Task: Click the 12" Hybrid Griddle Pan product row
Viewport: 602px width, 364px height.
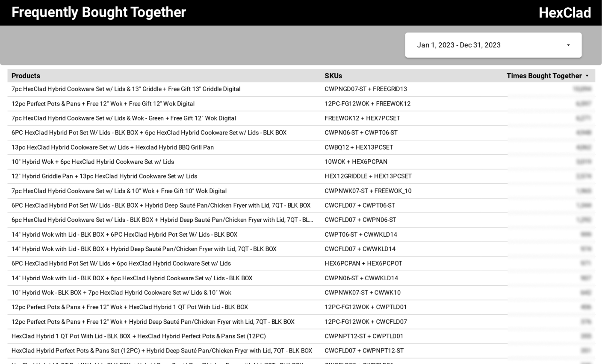Action: tap(104, 176)
